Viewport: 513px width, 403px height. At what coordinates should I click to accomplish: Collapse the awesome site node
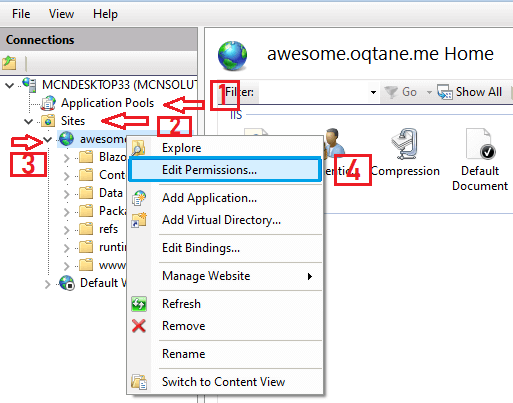pyautogui.click(x=48, y=140)
